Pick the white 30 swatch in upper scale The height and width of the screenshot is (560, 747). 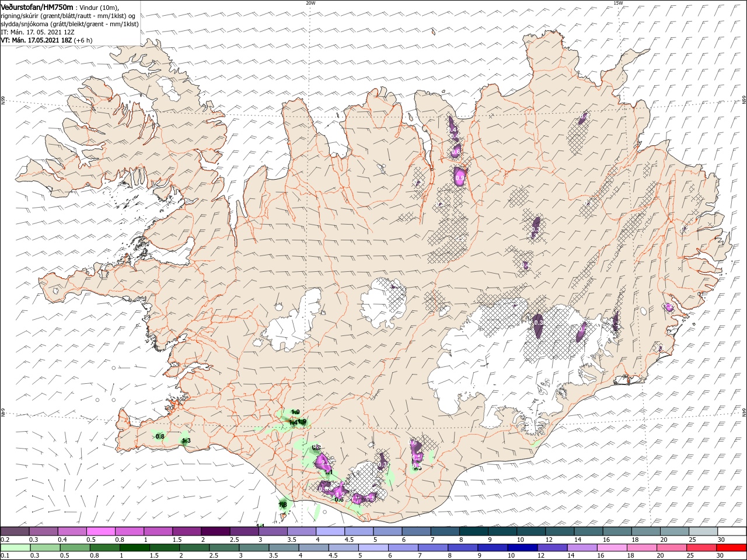[x=731, y=531]
